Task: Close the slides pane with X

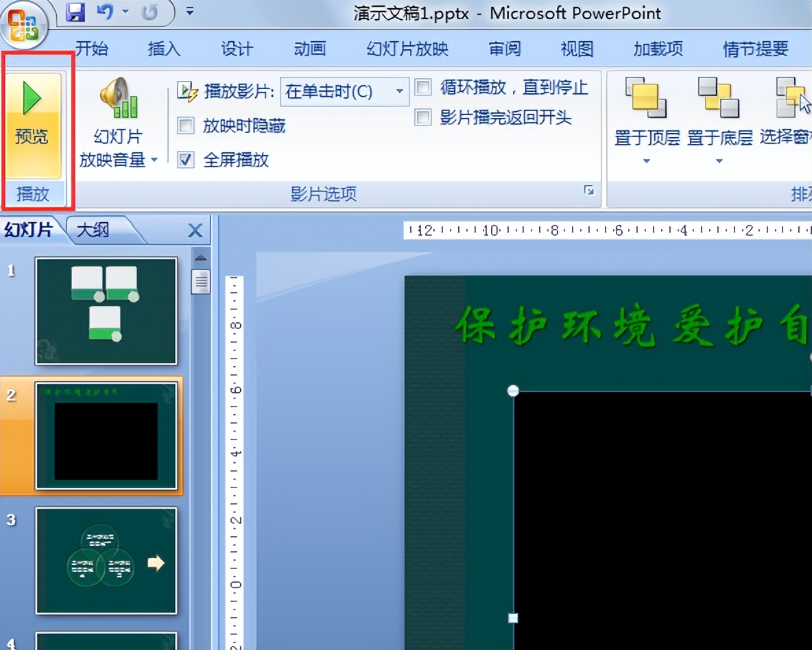Action: click(x=195, y=230)
